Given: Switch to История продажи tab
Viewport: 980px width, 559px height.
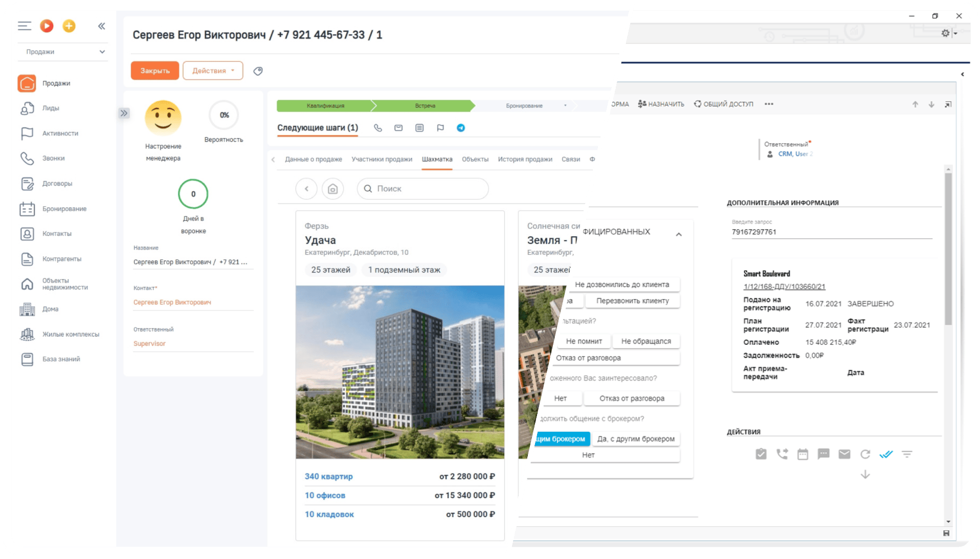Looking at the screenshot, I should coord(525,160).
